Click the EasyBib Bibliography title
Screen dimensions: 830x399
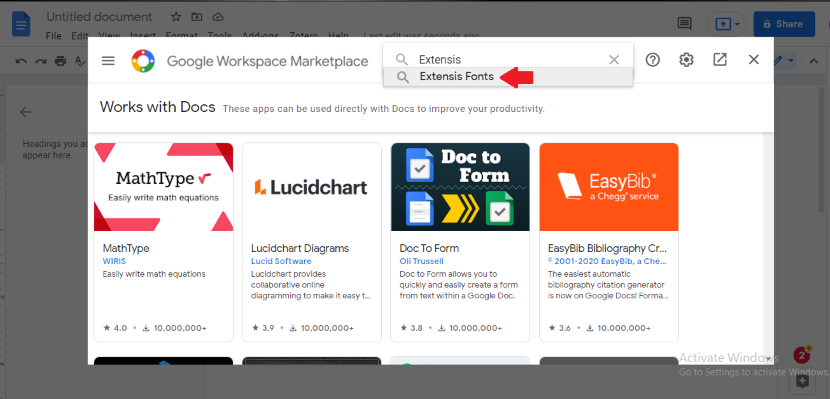click(x=607, y=248)
